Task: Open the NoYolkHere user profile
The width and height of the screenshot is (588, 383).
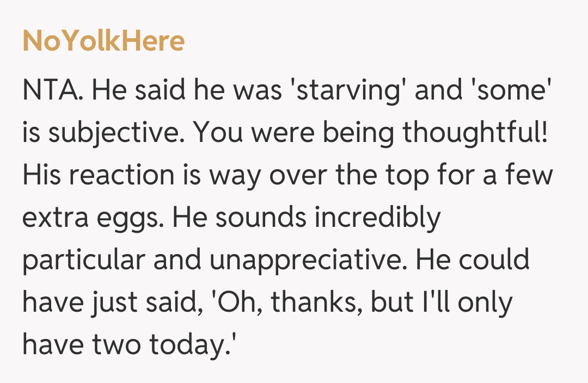Action: 103,41
